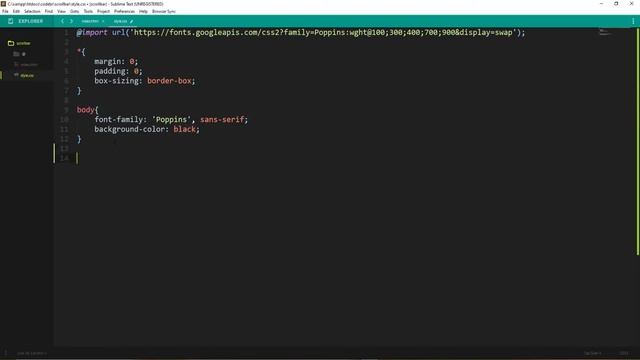Select the style.css tab
This screenshot has width=640, height=360.
120,21
